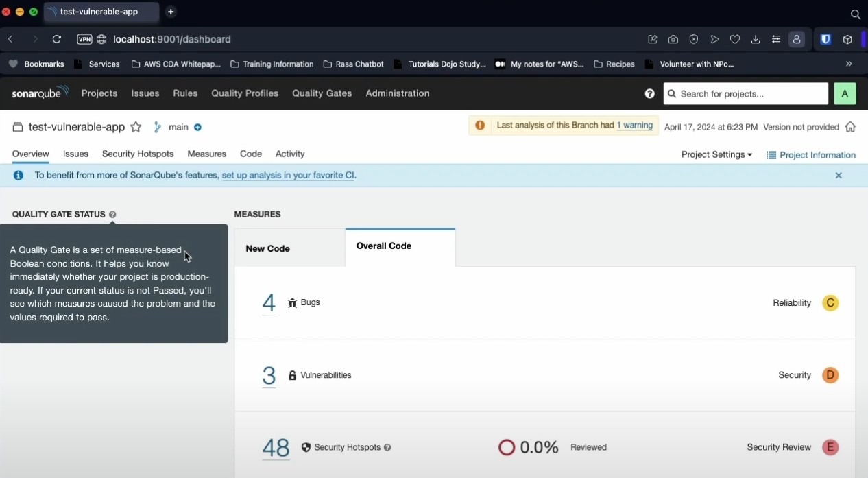868x478 pixels.
Task: Open the Quality Gates menu item
Action: [322, 93]
